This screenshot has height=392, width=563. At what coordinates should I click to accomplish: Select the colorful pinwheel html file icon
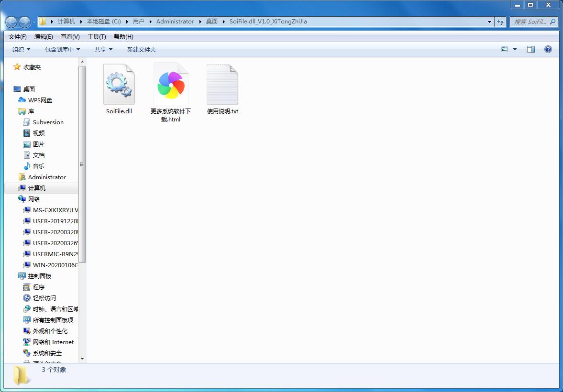click(171, 84)
